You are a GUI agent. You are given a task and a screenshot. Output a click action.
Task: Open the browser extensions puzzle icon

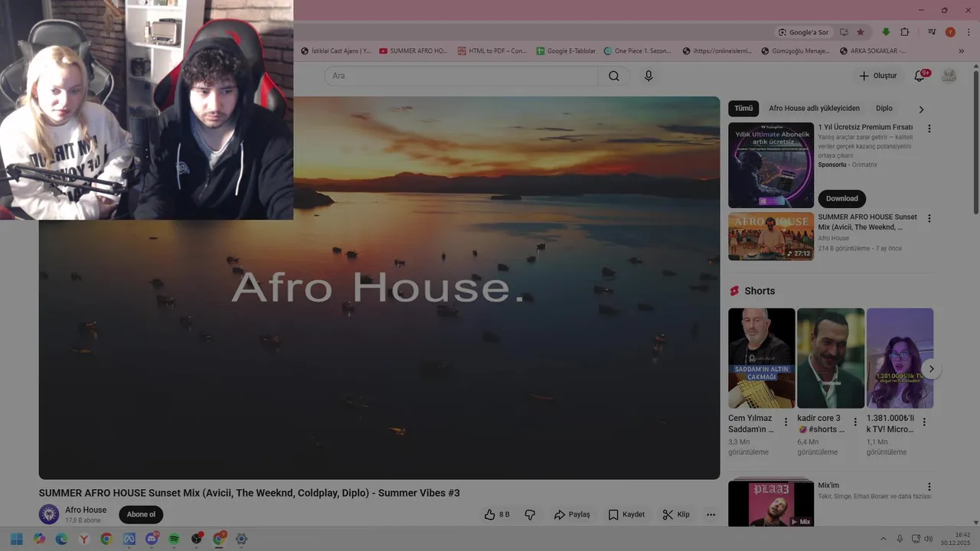[905, 32]
